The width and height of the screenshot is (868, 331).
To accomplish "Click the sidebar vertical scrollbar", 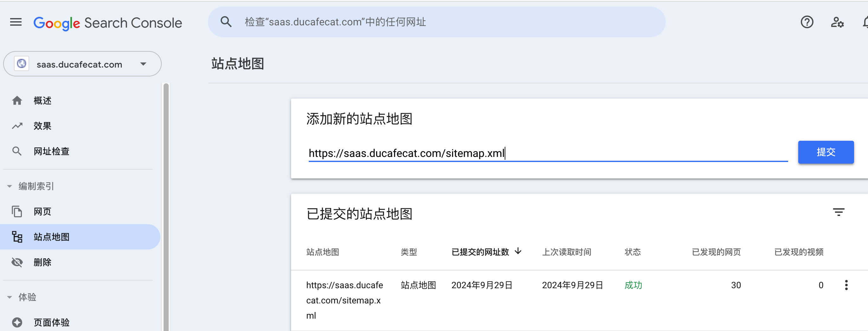I will [x=166, y=207].
